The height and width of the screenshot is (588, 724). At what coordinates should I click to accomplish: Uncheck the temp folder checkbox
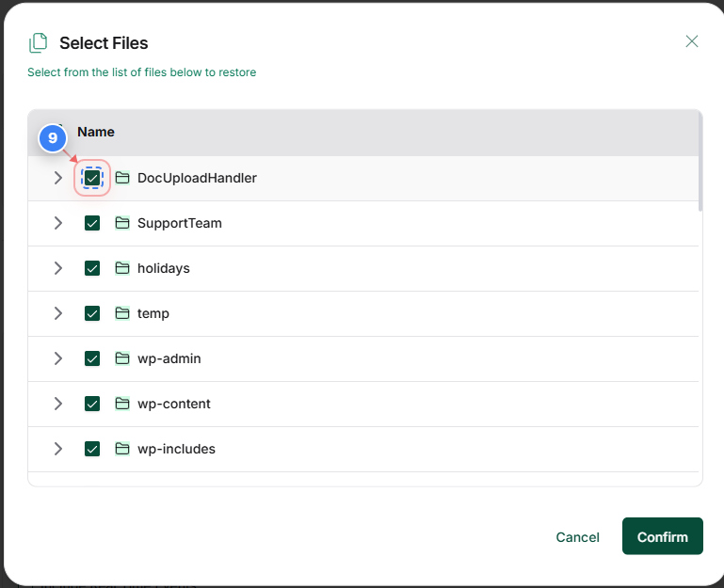[x=92, y=313]
